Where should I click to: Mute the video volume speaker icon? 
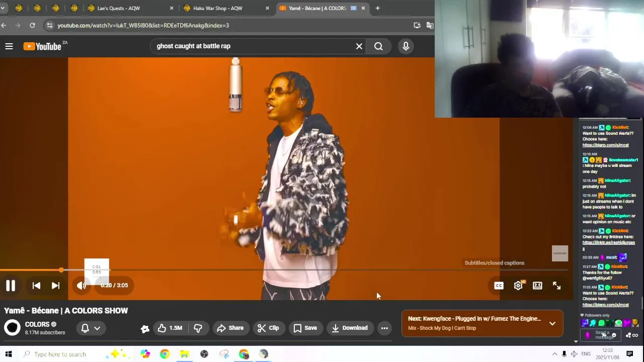(81, 286)
